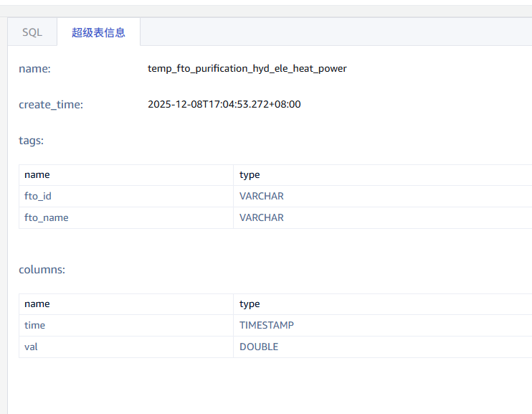Click the "name:" field label
532x414 pixels.
point(34,68)
